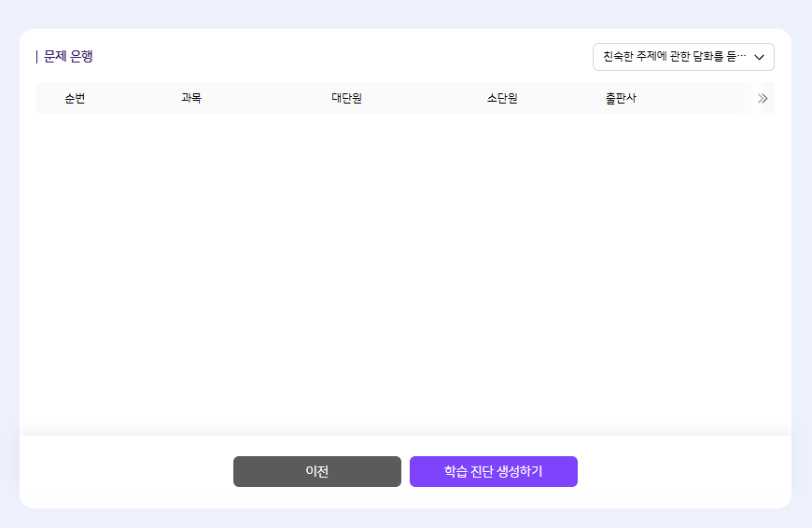Sort by the 순번 column header
Viewport: 812px width, 528px height.
tap(75, 98)
